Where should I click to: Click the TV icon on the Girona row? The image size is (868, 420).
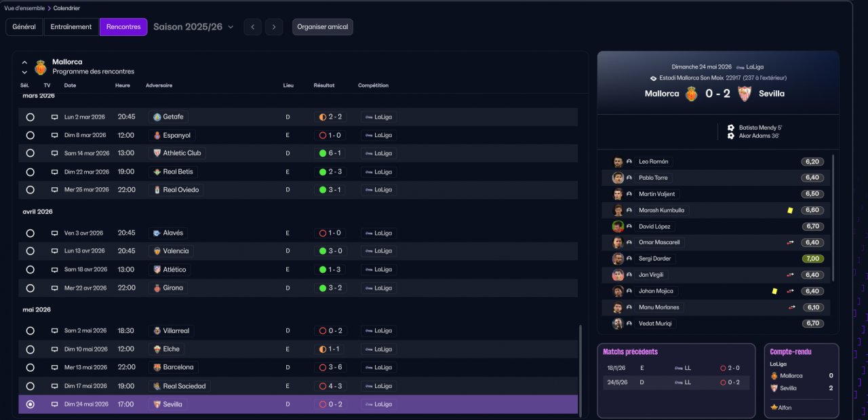(54, 288)
